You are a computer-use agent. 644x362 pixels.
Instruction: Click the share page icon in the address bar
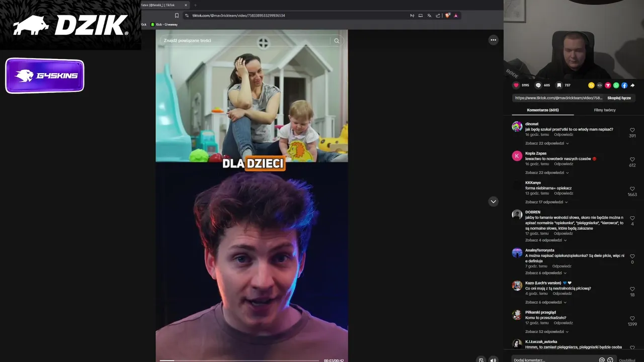click(438, 16)
